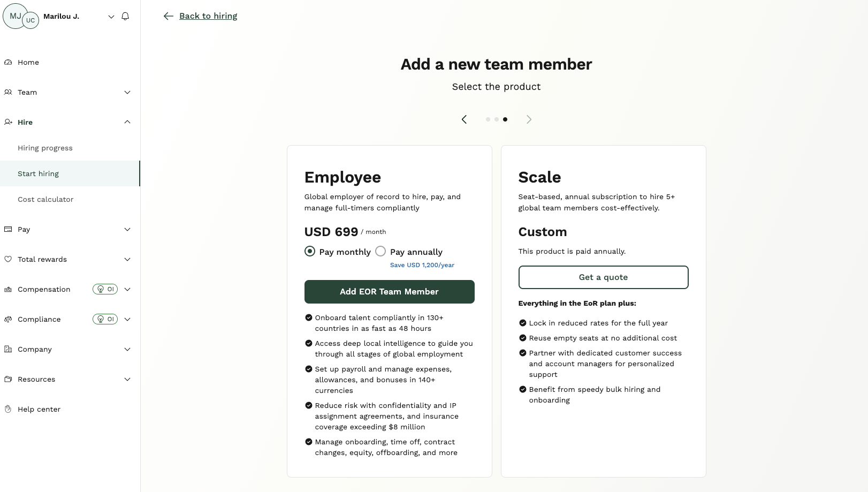The width and height of the screenshot is (868, 492).
Task: Select the Pay annually radio button
Action: [380, 251]
